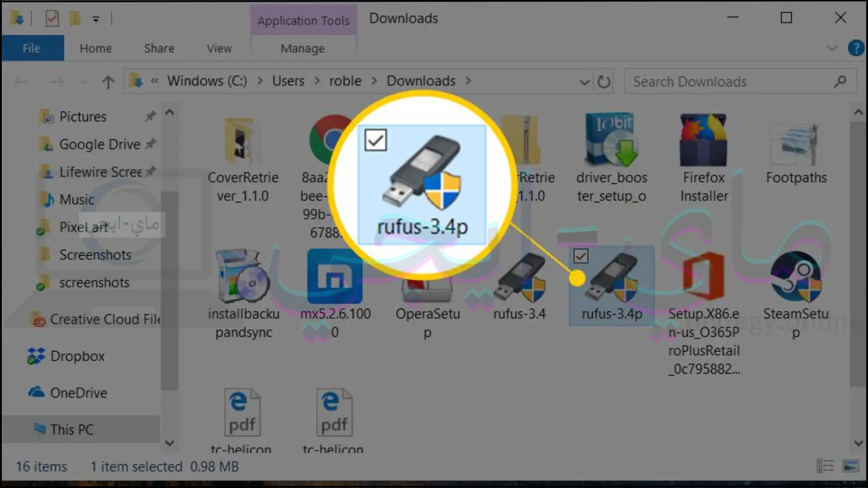Viewport: 868px width, 488px height.
Task: Open Music in the navigation pane
Action: pos(77,199)
